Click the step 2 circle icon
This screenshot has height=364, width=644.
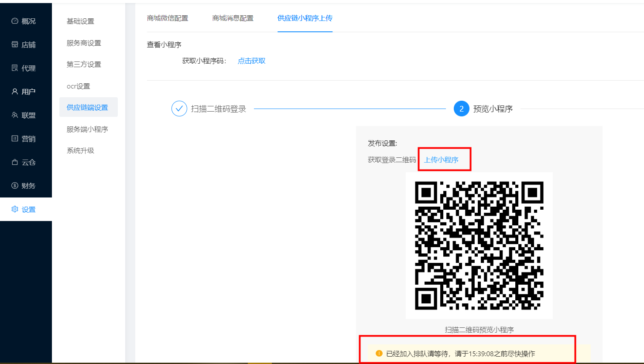click(x=462, y=109)
